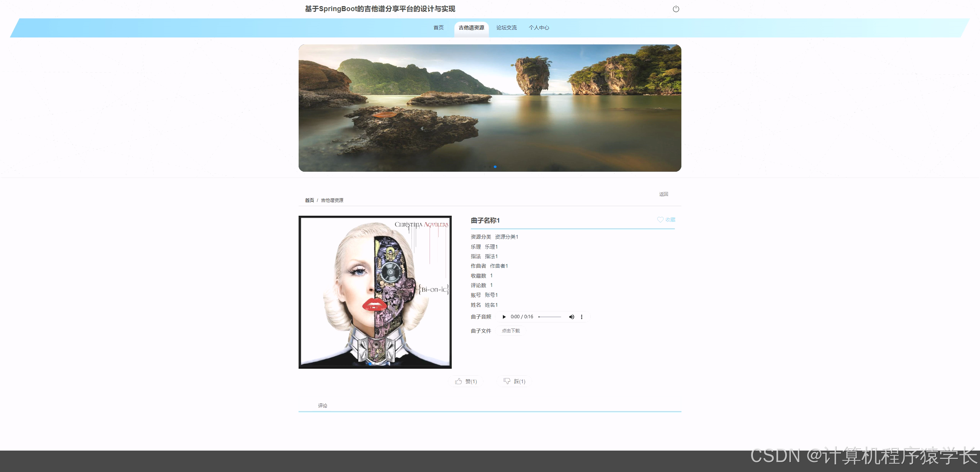Open the audio player three-dot options menu
Screen dimensions: 980x472
pyautogui.click(x=581, y=317)
